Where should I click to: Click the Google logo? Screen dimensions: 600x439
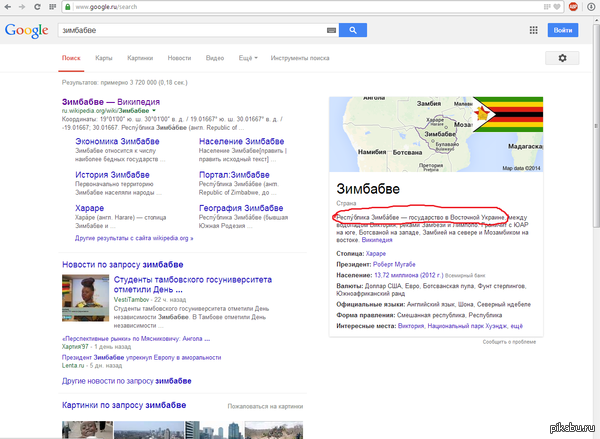coord(27,30)
